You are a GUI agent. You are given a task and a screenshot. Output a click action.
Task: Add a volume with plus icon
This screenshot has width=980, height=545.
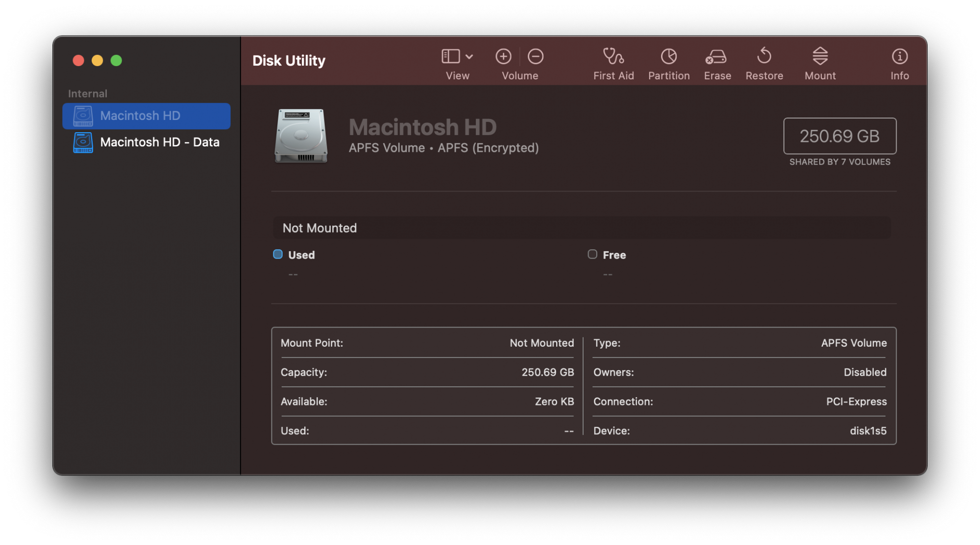tap(503, 57)
